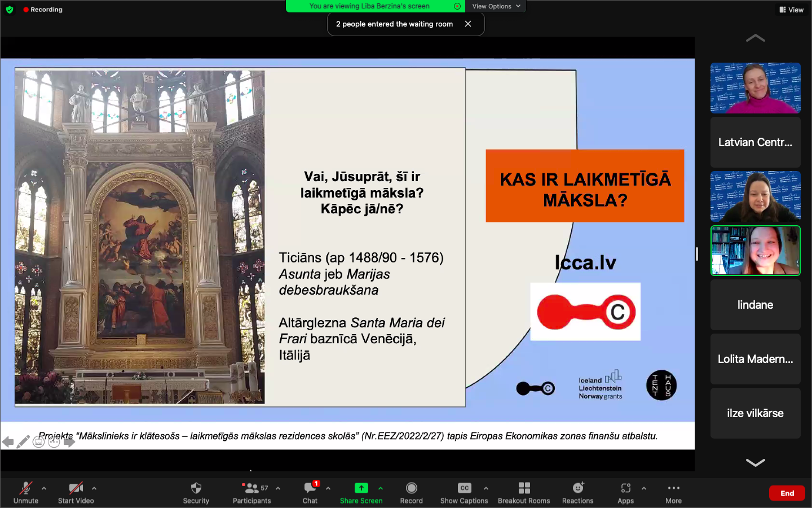The width and height of the screenshot is (812, 508).
Task: Click the lcca.lv text on slide
Action: (585, 262)
